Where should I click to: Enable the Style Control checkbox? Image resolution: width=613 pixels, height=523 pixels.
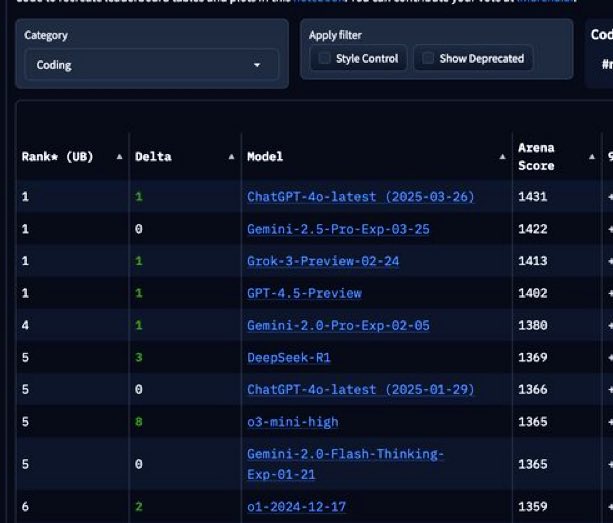click(x=324, y=58)
